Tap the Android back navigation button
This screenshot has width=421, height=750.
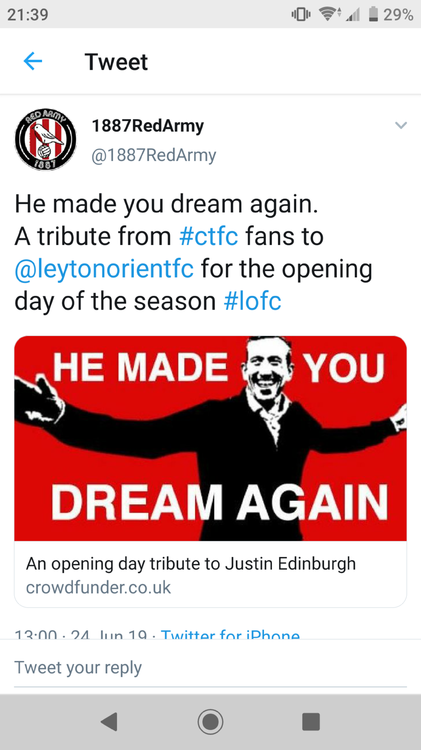109,721
